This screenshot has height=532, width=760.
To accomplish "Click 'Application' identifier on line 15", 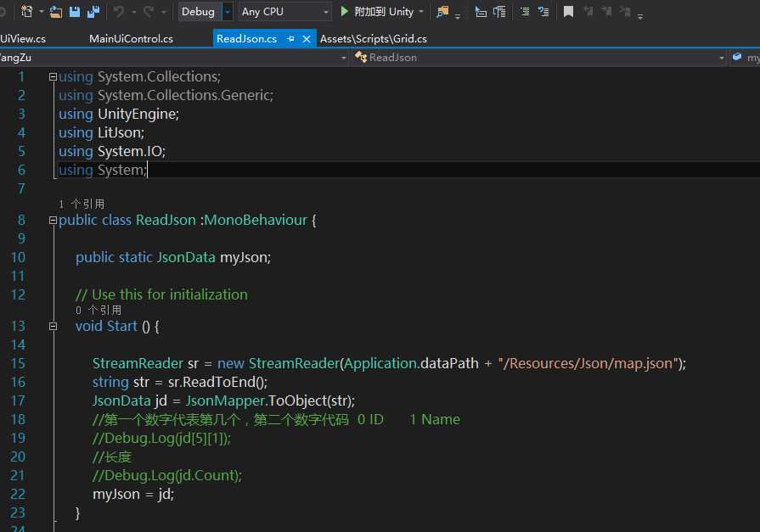I will pyautogui.click(x=381, y=363).
